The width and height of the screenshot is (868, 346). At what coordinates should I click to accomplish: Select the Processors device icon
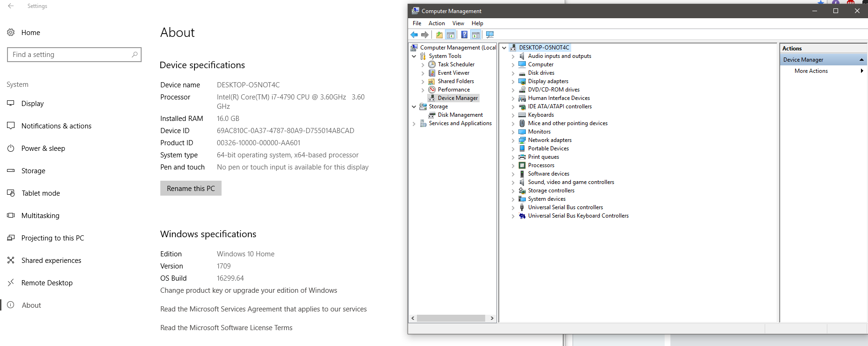coord(522,165)
